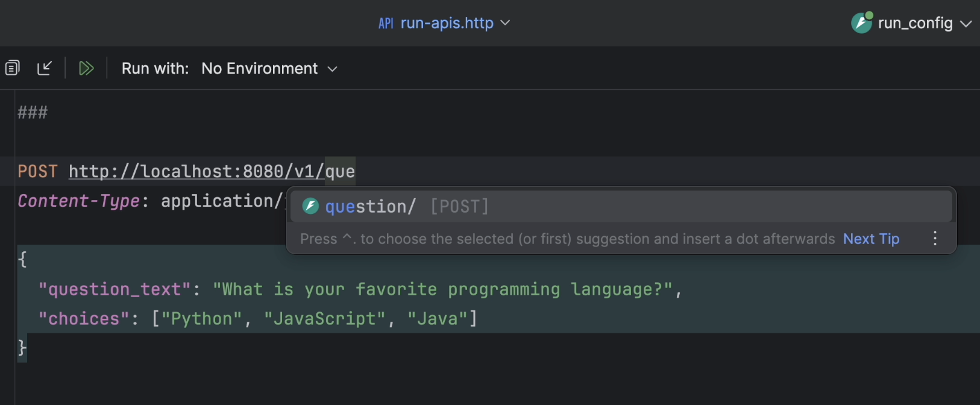Run all requests with green double-arrow icon
Screen dimensions: 980x405
(86, 68)
